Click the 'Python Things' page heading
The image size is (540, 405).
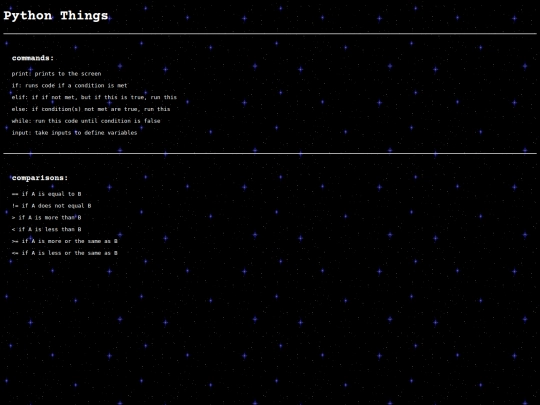56,16
